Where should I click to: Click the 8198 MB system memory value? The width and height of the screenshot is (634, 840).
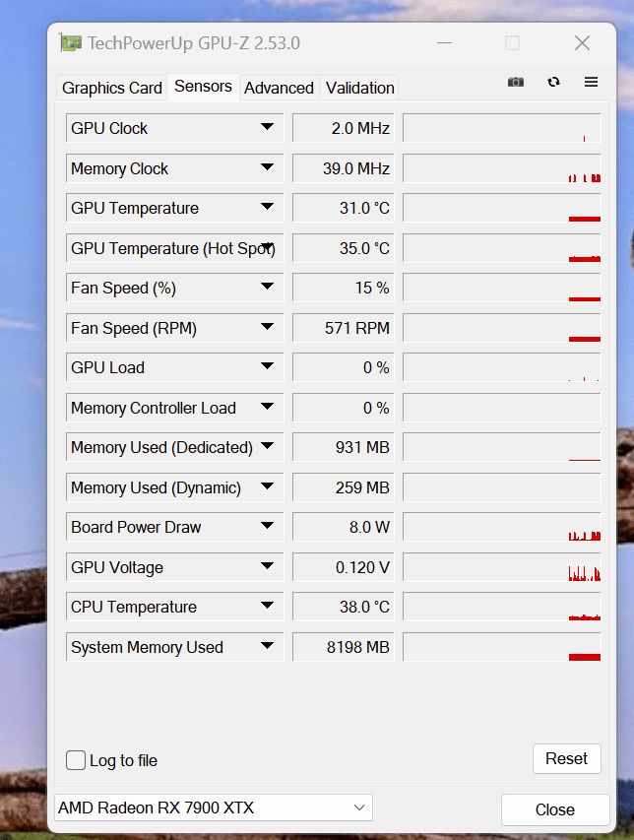(x=344, y=647)
